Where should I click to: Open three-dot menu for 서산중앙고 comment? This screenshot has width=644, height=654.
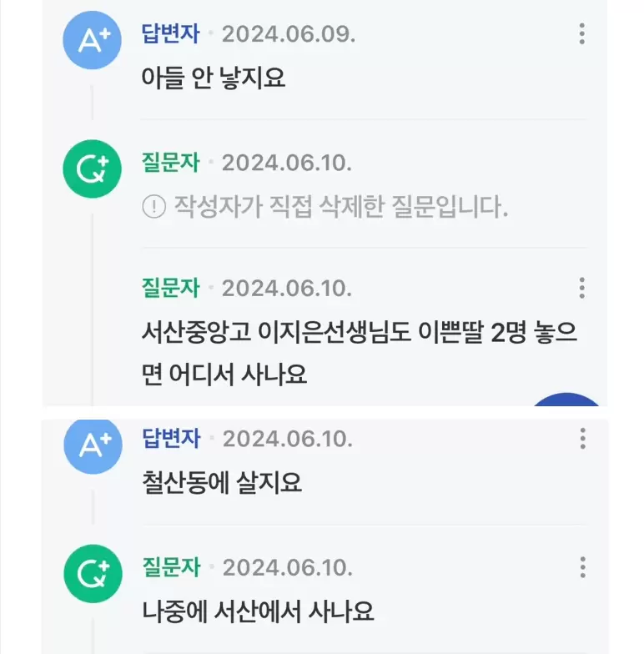(x=582, y=288)
